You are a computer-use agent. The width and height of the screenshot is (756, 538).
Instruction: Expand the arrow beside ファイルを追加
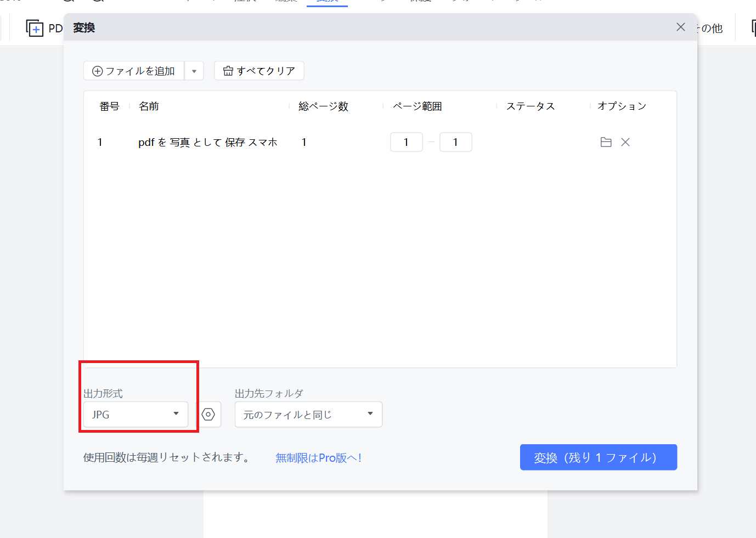point(194,70)
